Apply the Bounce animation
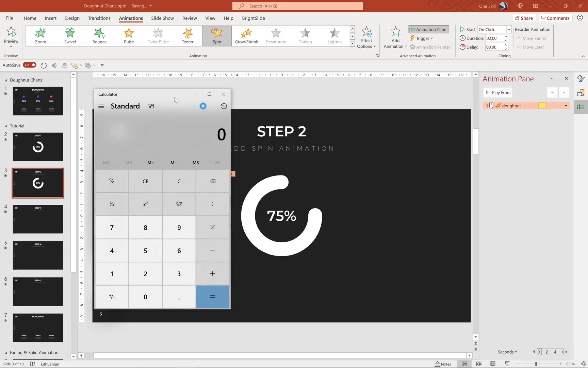 [99, 36]
